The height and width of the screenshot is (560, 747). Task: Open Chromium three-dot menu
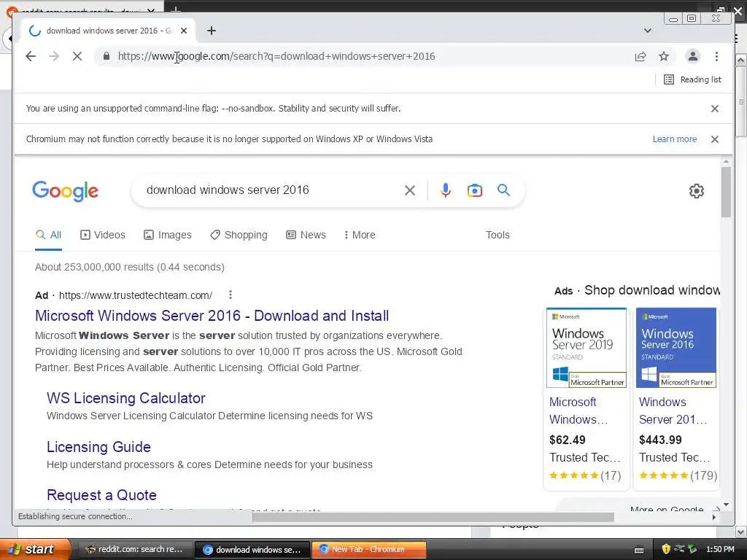[716, 56]
